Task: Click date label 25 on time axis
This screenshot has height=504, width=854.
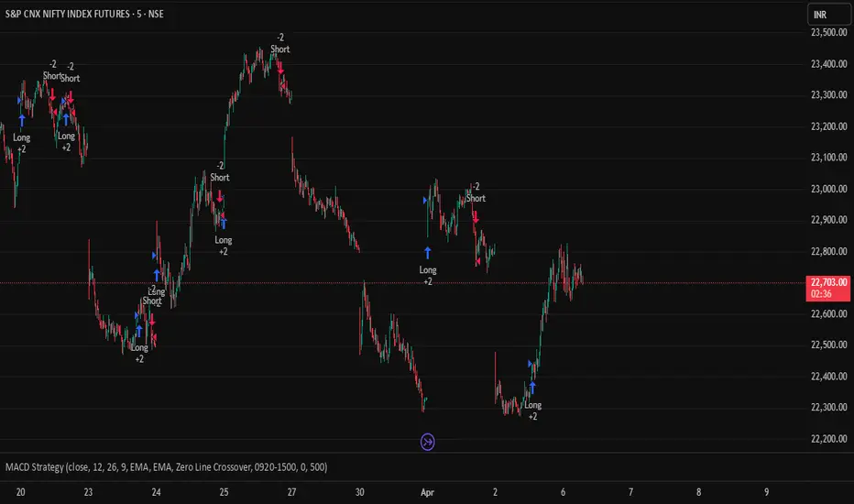Action: point(224,492)
